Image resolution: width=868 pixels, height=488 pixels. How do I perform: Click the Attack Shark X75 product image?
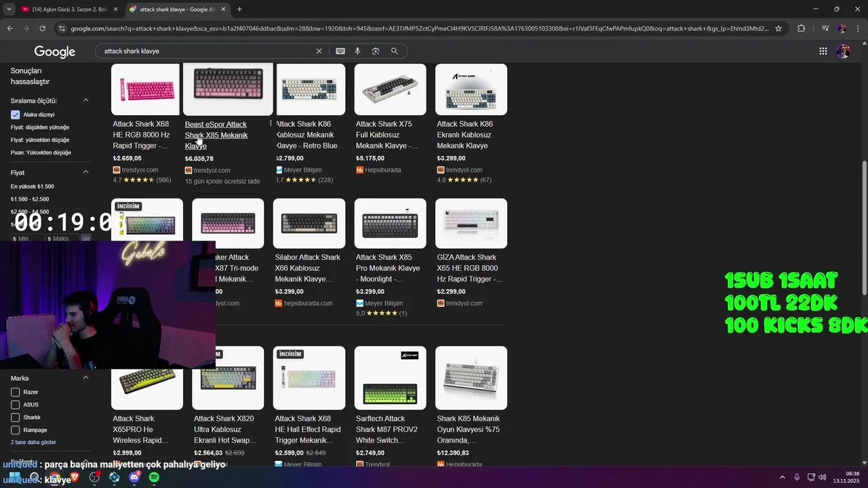[x=390, y=89]
